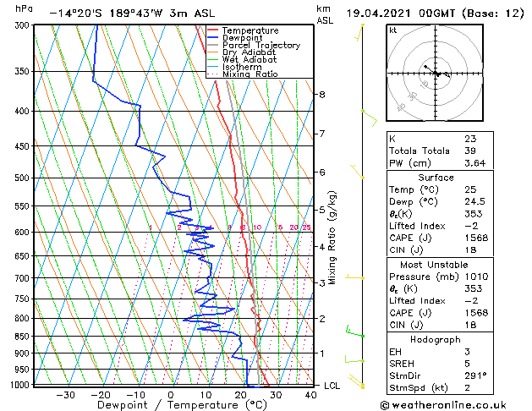532x411 pixels.
Task: Click the Wet Adiabat legend label
Action: (250, 60)
